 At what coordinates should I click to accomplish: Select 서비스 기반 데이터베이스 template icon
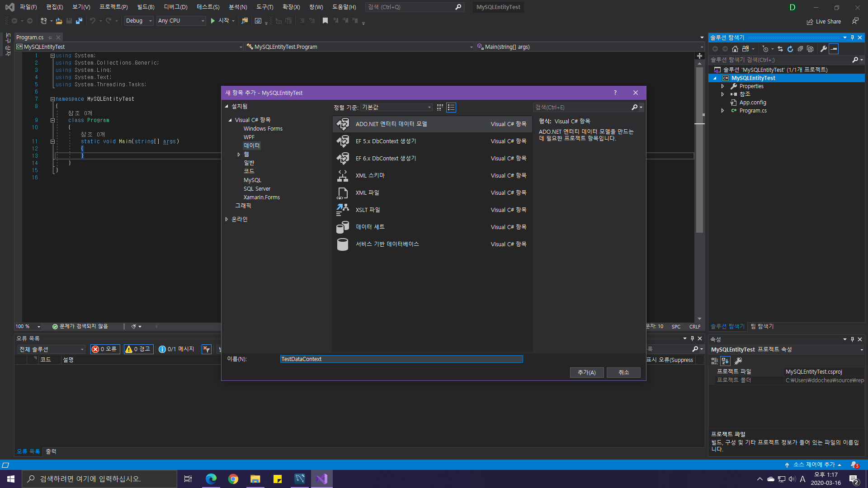coord(343,244)
